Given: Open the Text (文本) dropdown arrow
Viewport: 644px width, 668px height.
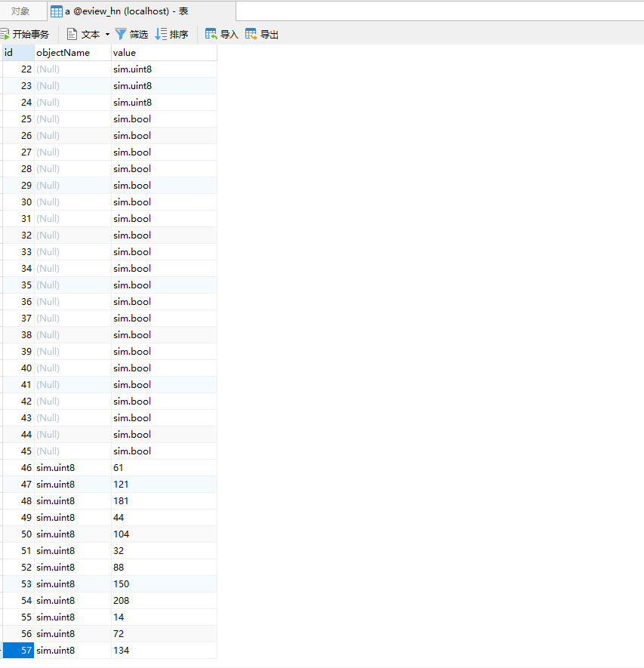Looking at the screenshot, I should (107, 34).
